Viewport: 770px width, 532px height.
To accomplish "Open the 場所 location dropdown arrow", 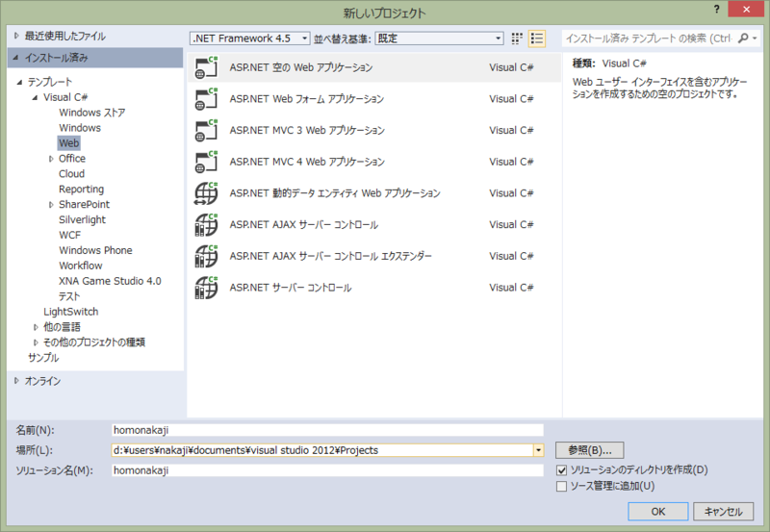I will (x=539, y=450).
